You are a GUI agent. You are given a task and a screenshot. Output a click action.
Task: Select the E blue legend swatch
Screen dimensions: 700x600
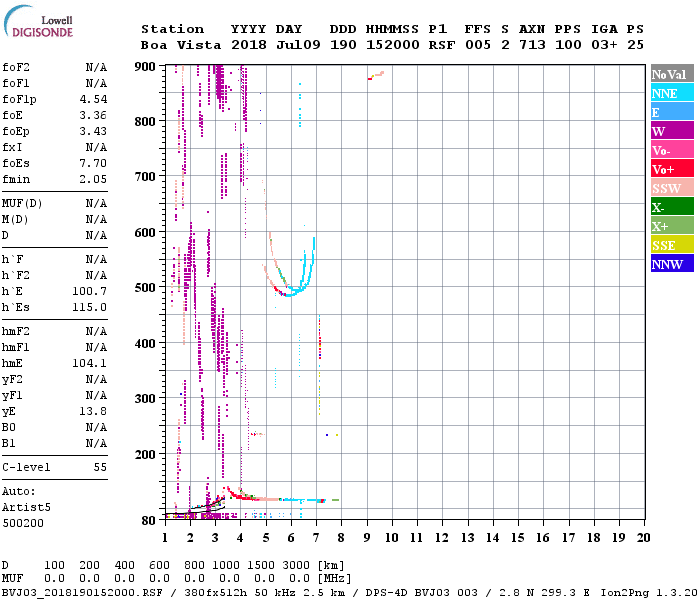tap(672, 112)
